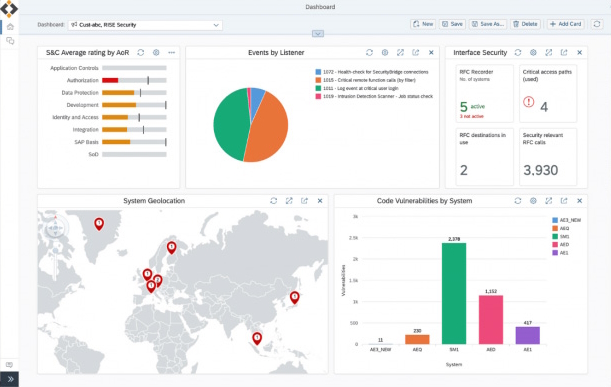Refresh the S&C Average rating card

[x=141, y=53]
